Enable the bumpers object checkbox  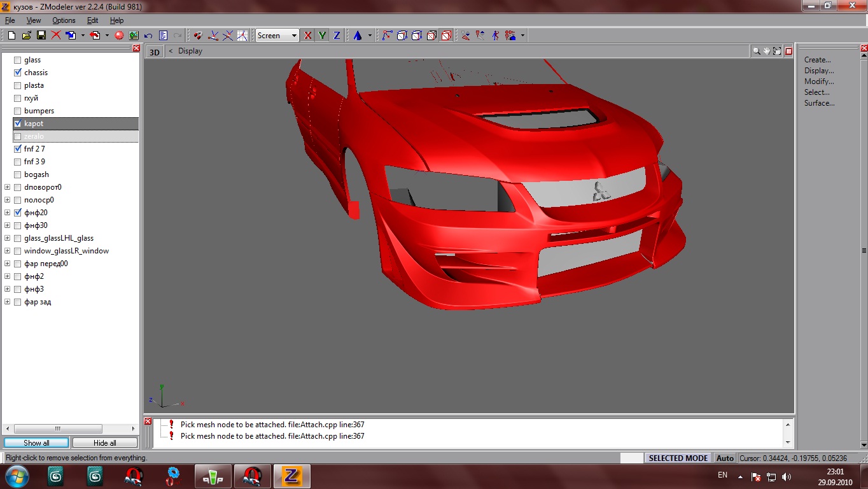(18, 111)
